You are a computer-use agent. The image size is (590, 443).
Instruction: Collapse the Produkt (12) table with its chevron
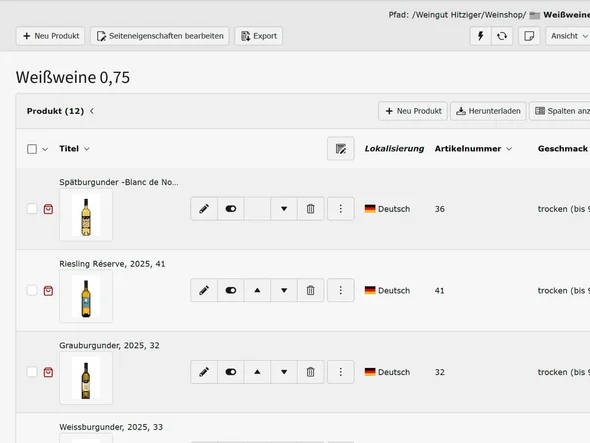point(92,111)
